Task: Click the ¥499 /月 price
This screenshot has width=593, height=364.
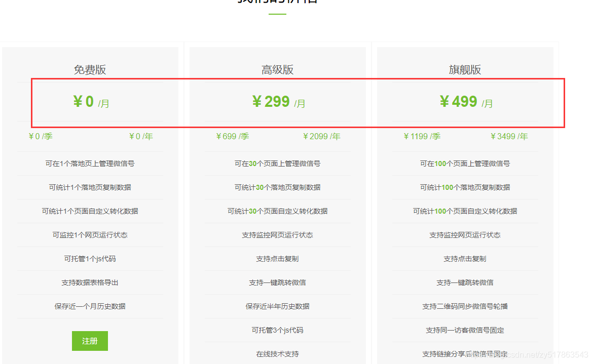Action: 466,102
